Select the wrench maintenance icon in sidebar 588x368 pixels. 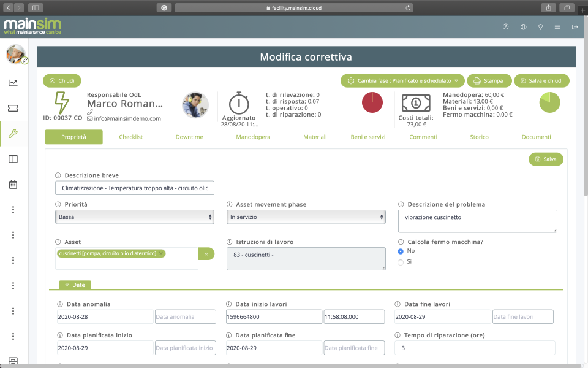tap(13, 133)
